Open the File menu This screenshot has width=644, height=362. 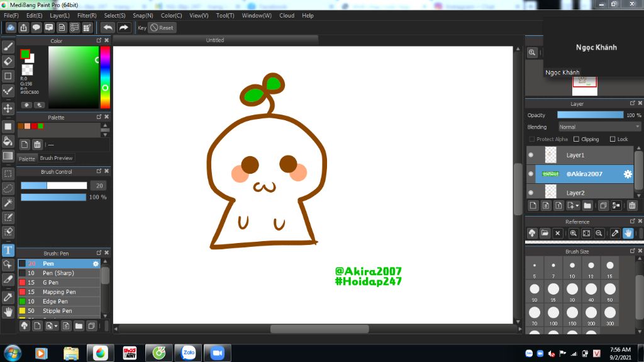tap(11, 15)
